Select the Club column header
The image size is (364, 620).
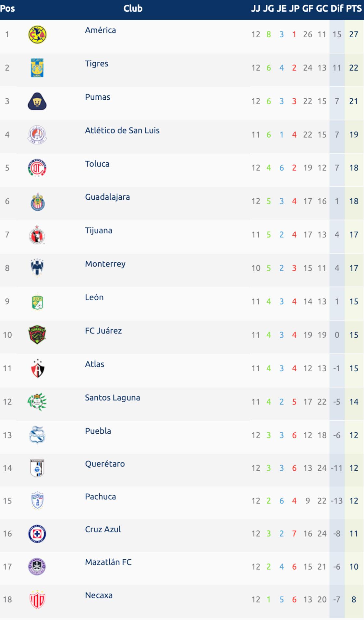133,8
